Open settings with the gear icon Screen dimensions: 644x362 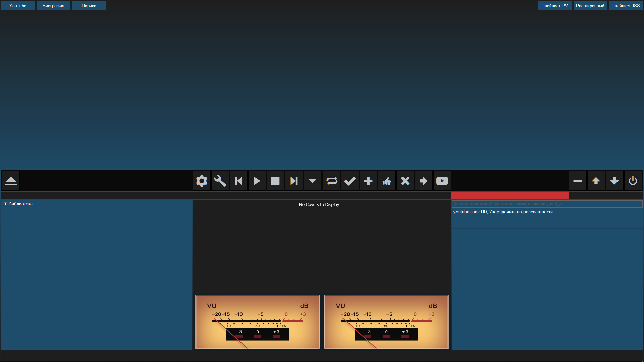202,181
